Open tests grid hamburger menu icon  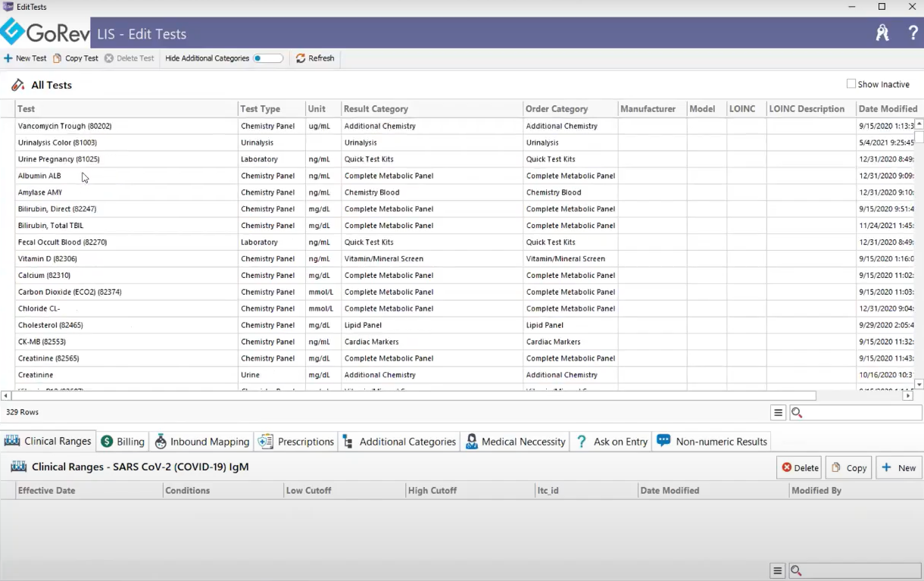(778, 413)
